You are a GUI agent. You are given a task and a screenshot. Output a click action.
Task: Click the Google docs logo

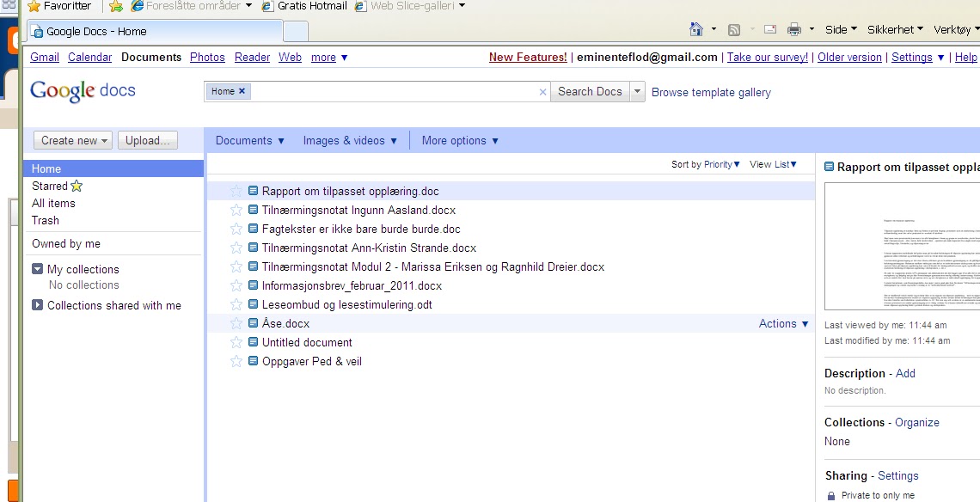(x=83, y=91)
